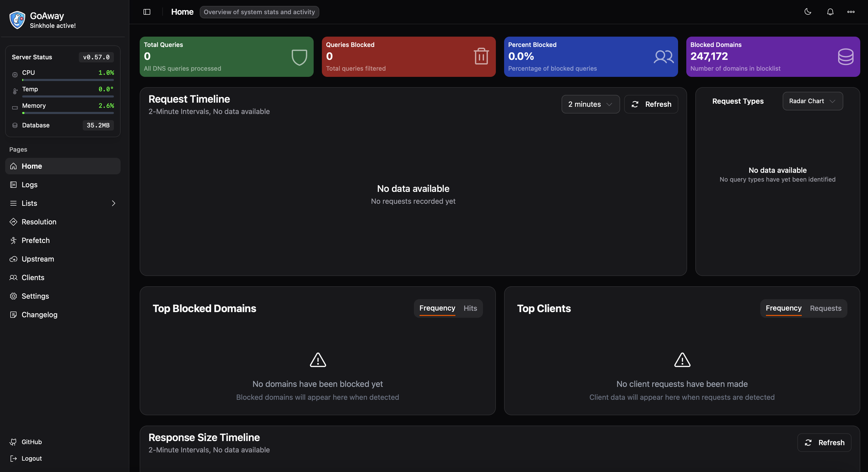The height and width of the screenshot is (472, 868).
Task: Select Frequency tab in Top Clients
Action: point(783,308)
